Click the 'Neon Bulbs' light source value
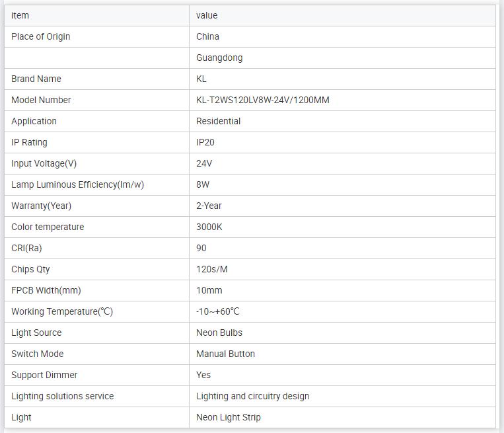Screen dimensions: 504x433 click(219, 333)
